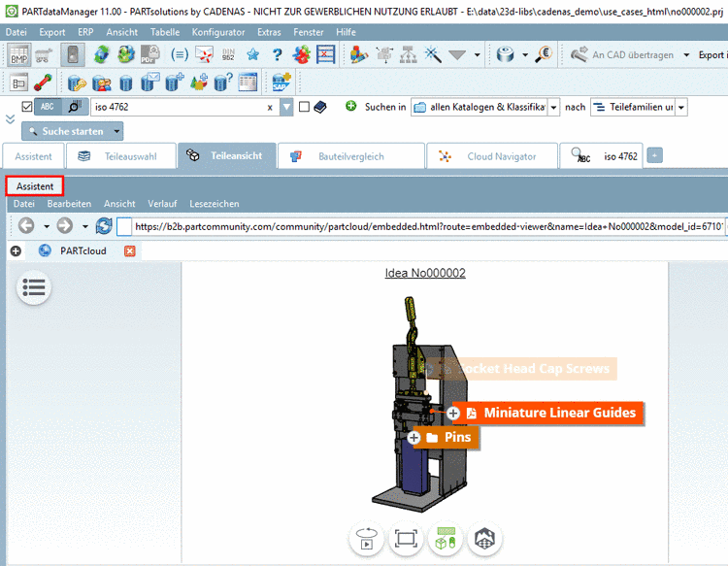Expand the double chevron search options
The image size is (728, 566).
(11, 118)
